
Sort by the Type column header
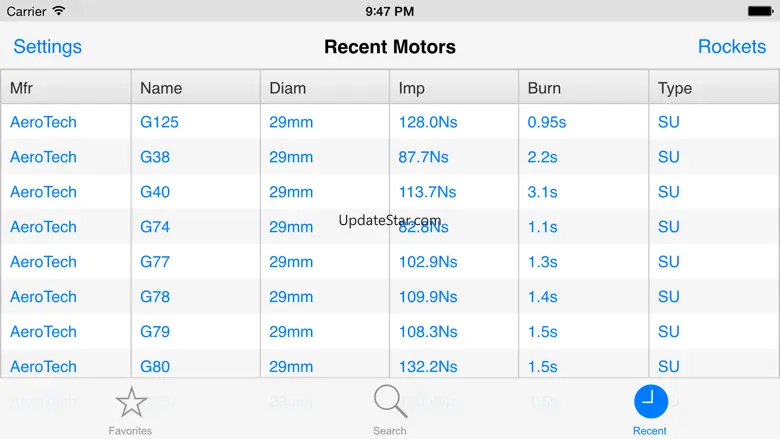point(675,88)
